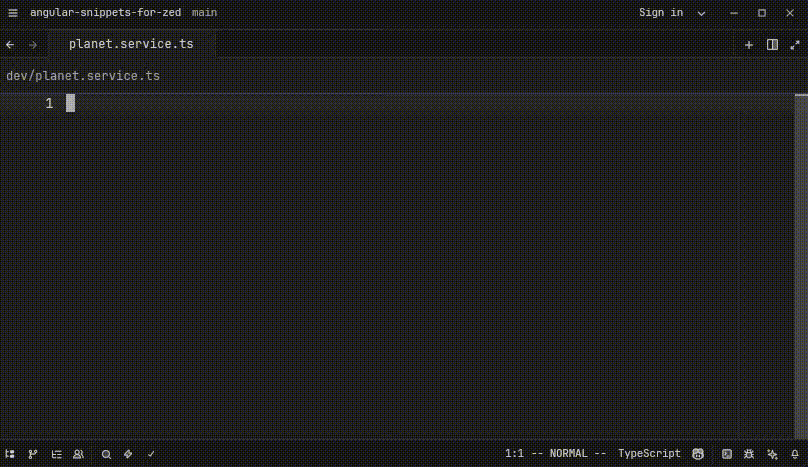
Task: Minimize the Zed window
Action: click(x=734, y=13)
